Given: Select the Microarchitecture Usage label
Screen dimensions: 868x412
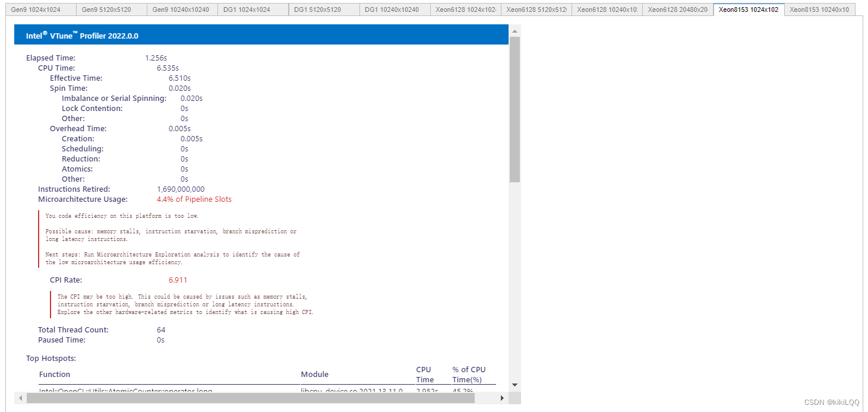Looking at the screenshot, I should [x=83, y=199].
